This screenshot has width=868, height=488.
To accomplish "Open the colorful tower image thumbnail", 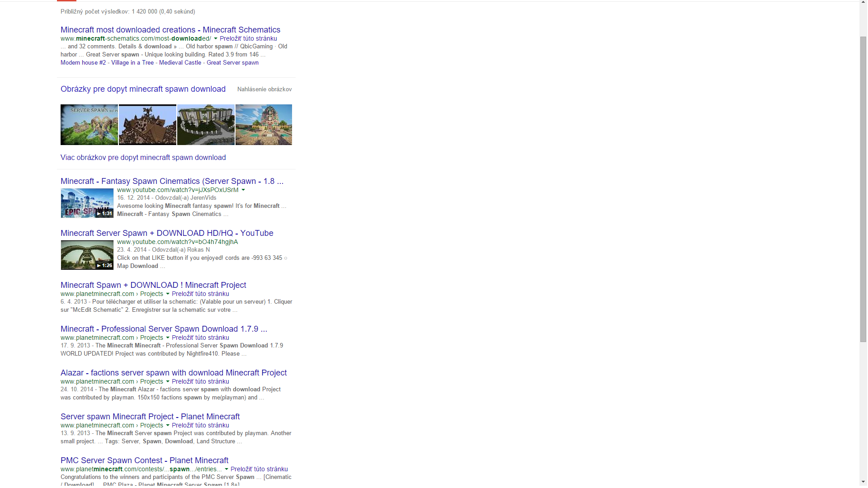I will click(264, 125).
